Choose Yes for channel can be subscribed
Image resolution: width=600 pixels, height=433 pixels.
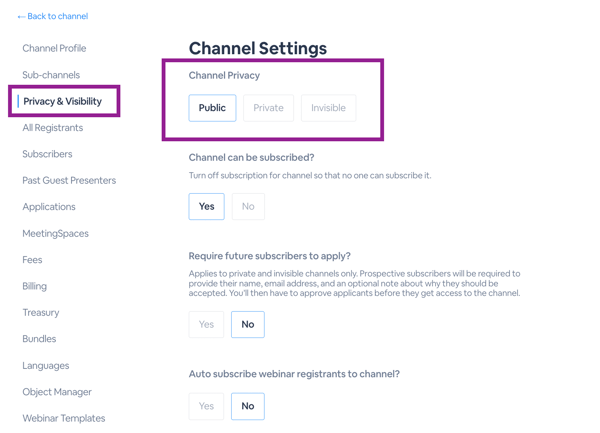coord(207,207)
